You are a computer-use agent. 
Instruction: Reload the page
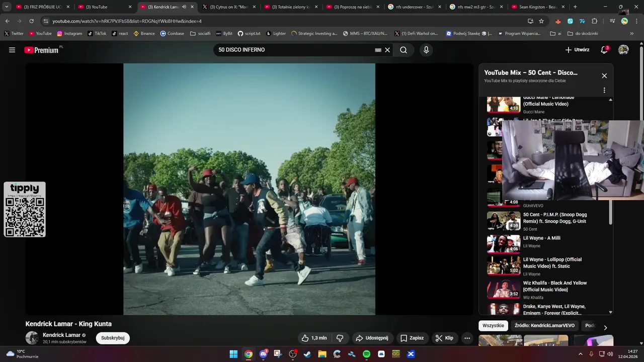[x=31, y=21]
